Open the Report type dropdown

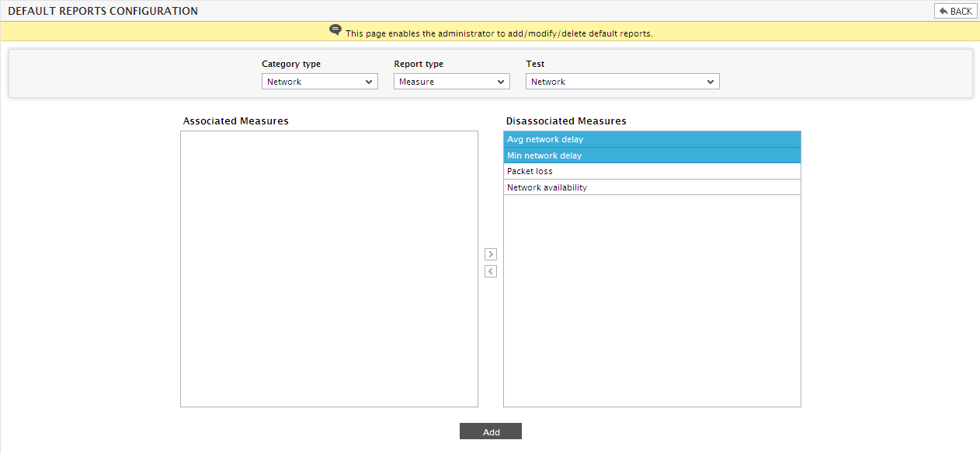point(452,82)
